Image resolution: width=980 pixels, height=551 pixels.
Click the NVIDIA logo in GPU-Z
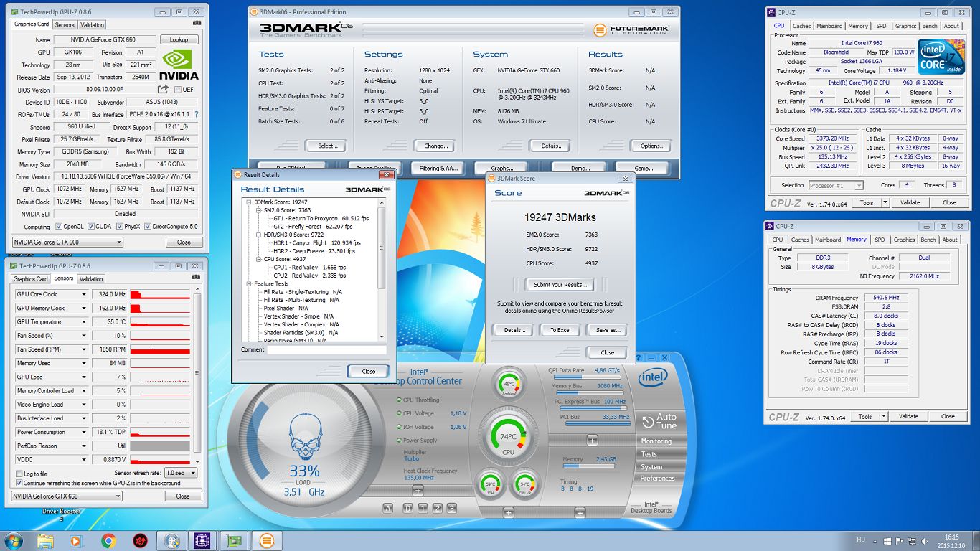[178, 65]
